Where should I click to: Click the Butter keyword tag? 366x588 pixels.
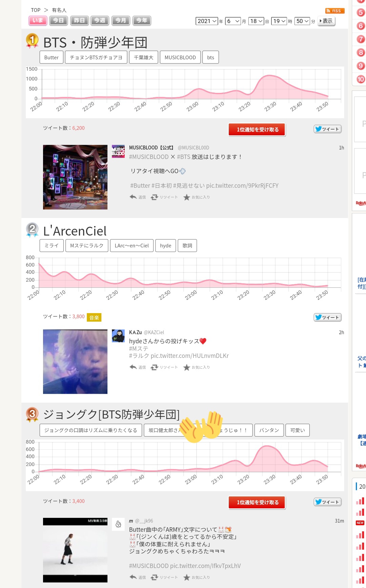click(52, 57)
